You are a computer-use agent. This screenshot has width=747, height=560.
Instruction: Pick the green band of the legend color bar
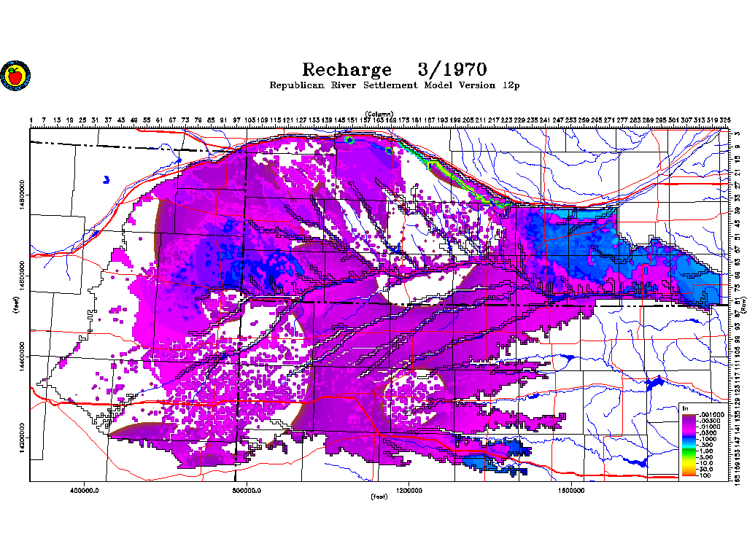click(689, 452)
